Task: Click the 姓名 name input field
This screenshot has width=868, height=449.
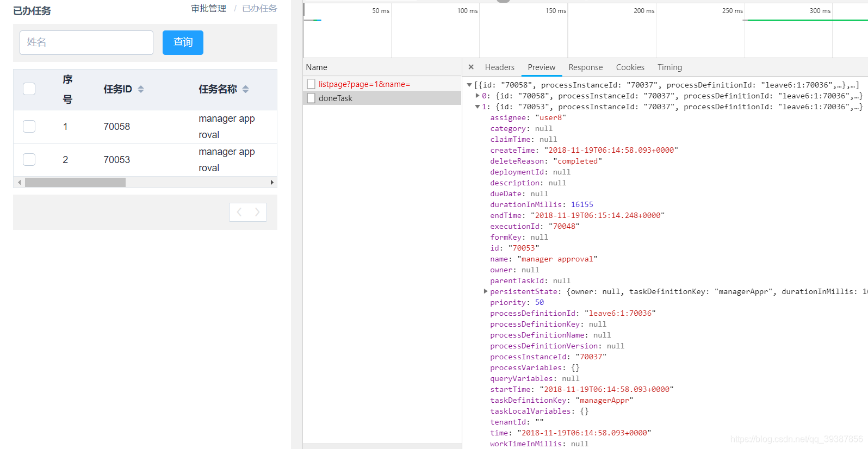Action: pyautogui.click(x=86, y=42)
